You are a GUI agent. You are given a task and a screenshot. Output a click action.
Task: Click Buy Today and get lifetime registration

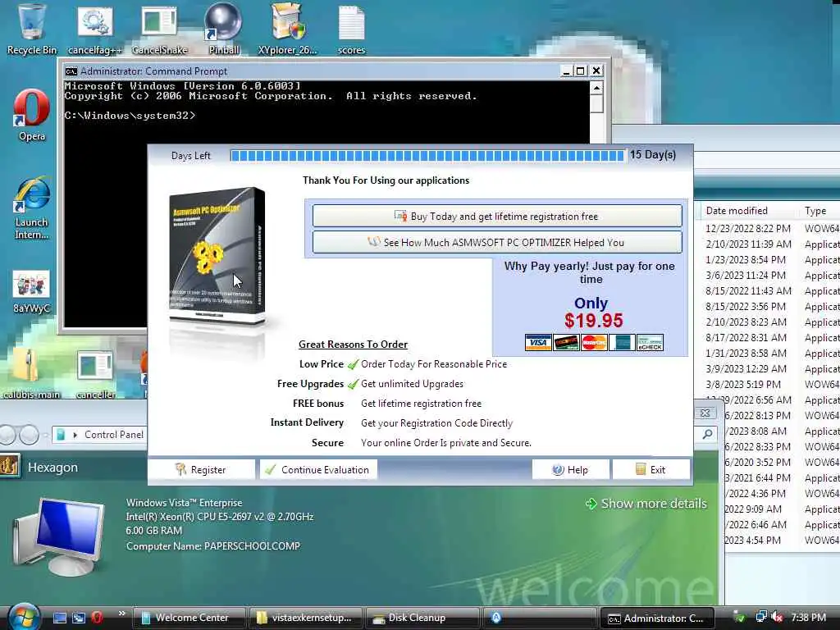pos(497,216)
